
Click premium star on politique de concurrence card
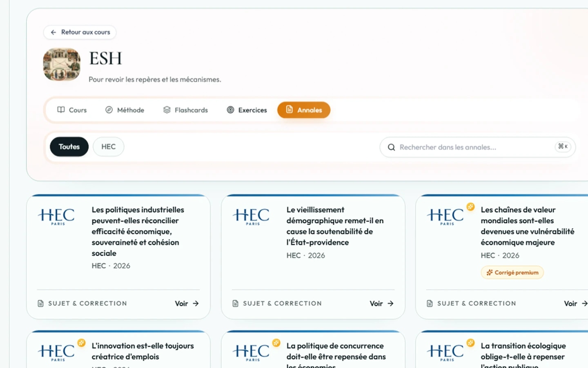[x=276, y=343]
